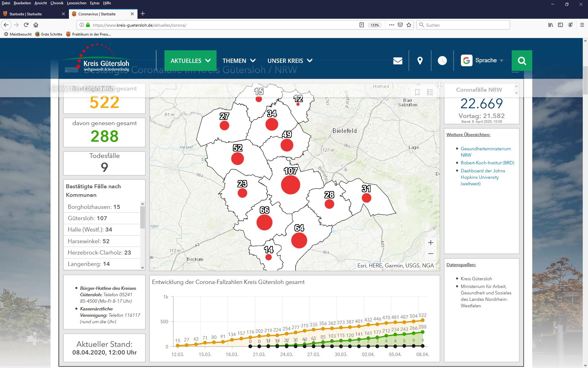Open the Lesezeichen menu
The height and width of the screenshot is (368, 588).
(77, 3)
